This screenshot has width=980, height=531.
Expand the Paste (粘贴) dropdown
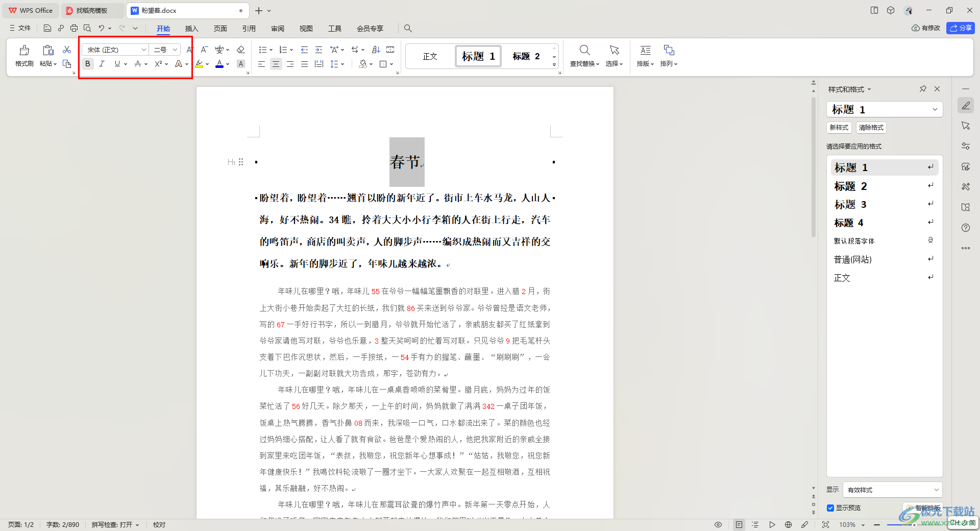click(x=48, y=64)
